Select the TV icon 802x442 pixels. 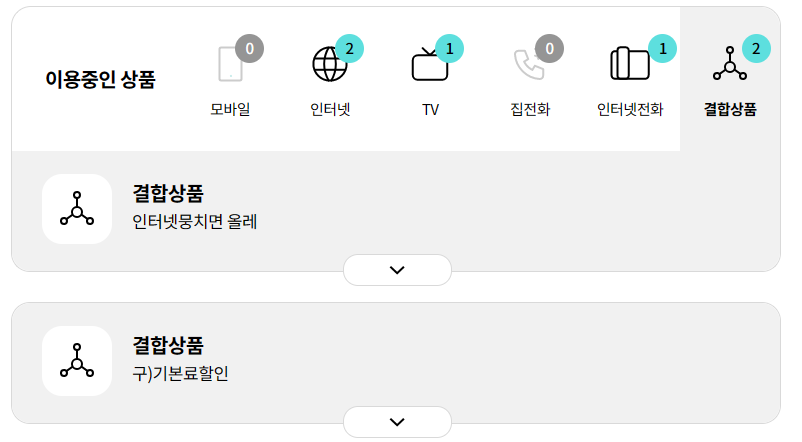tap(430, 65)
